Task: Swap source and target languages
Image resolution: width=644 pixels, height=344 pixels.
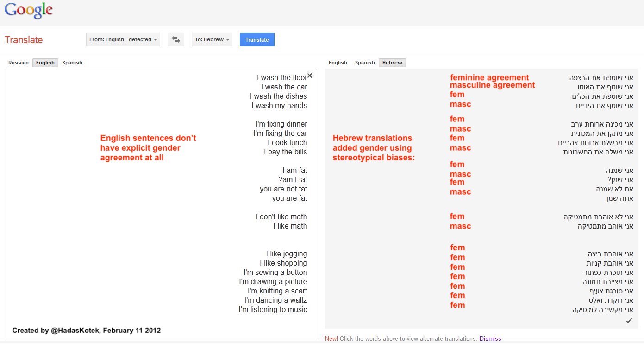Action: (176, 40)
